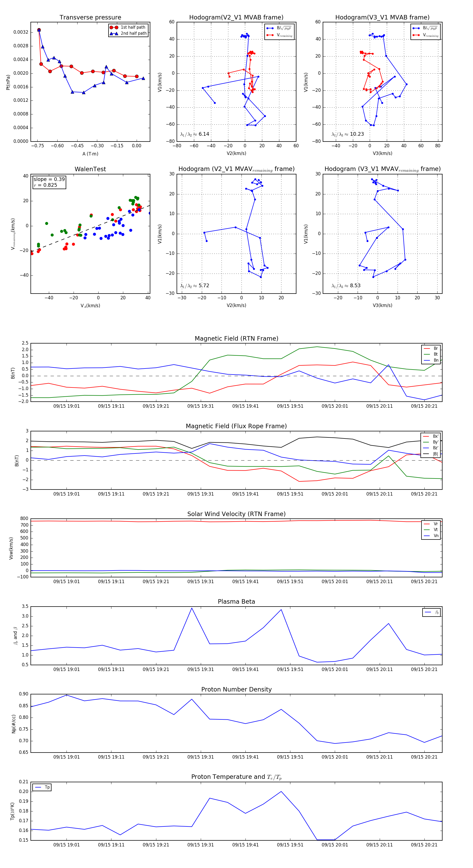Click 'V_A(km/s)' axis label in WalenTest
Screen dimensions: 473x868
point(90,306)
